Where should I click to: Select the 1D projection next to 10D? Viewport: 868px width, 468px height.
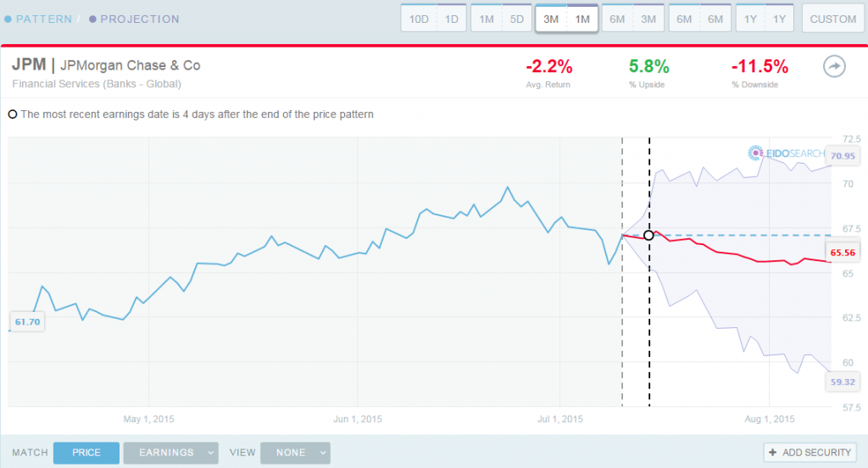[452, 19]
